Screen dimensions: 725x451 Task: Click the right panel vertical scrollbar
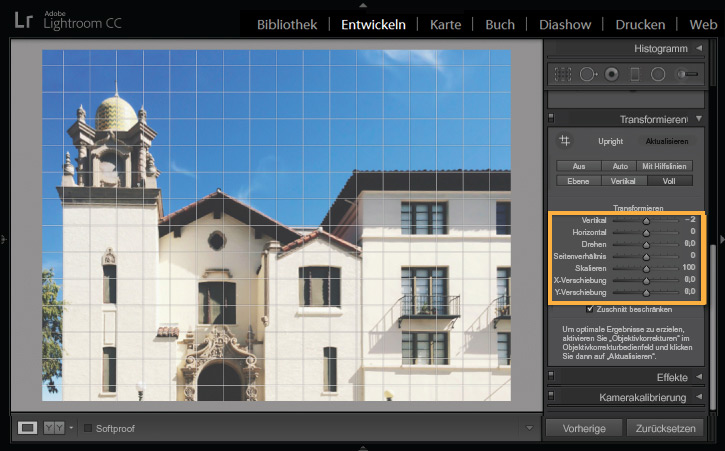tap(713, 326)
